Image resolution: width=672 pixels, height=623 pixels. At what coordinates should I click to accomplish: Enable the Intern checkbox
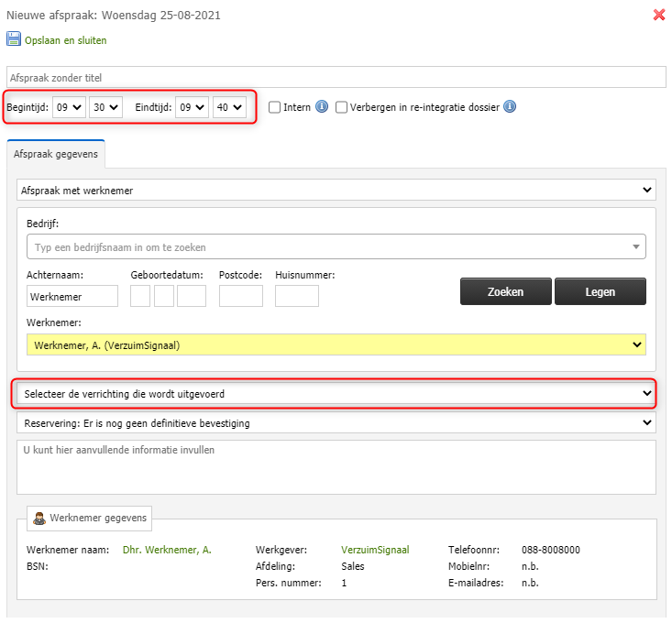pos(274,107)
